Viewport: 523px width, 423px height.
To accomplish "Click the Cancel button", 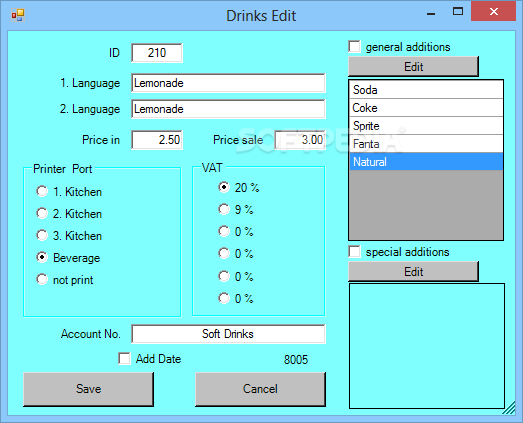I will coord(260,389).
